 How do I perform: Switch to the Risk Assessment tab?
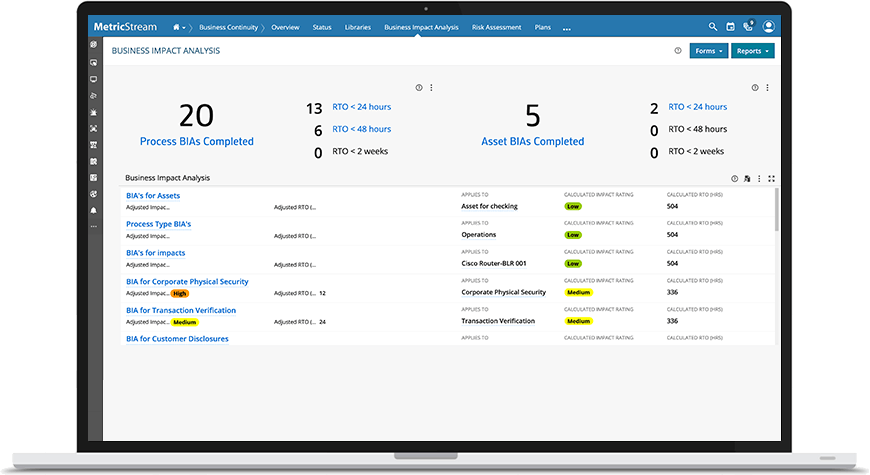coord(497,27)
